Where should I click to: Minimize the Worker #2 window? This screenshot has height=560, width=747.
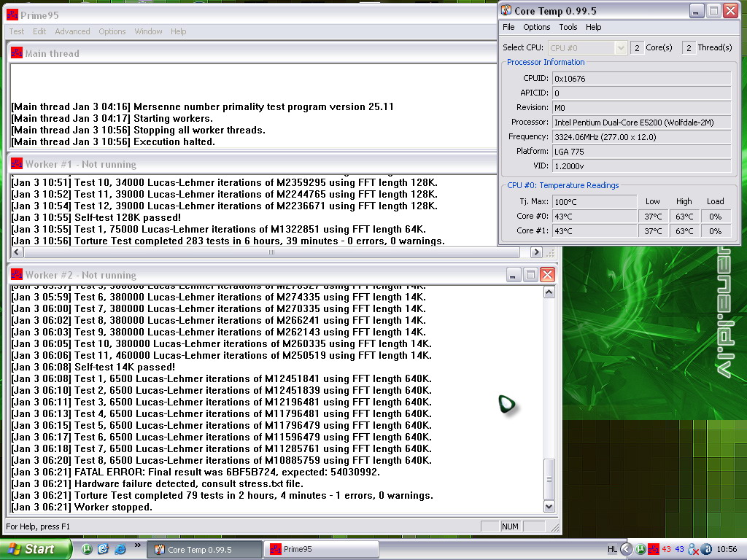click(513, 275)
